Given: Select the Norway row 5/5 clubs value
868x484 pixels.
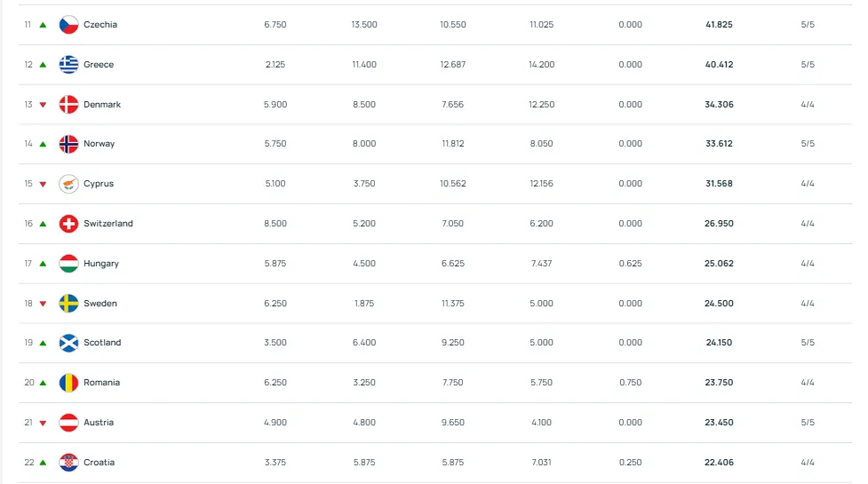Looking at the screenshot, I should pyautogui.click(x=808, y=144).
